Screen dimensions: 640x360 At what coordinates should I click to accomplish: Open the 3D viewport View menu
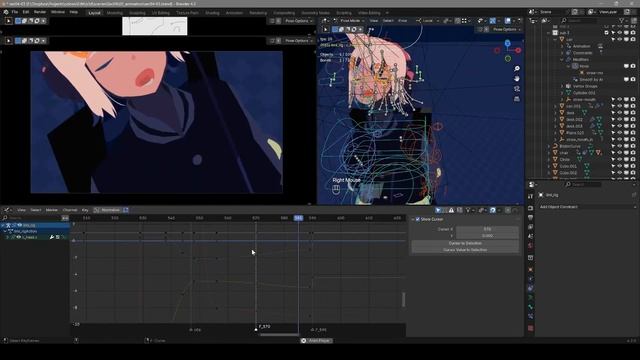pos(374,20)
